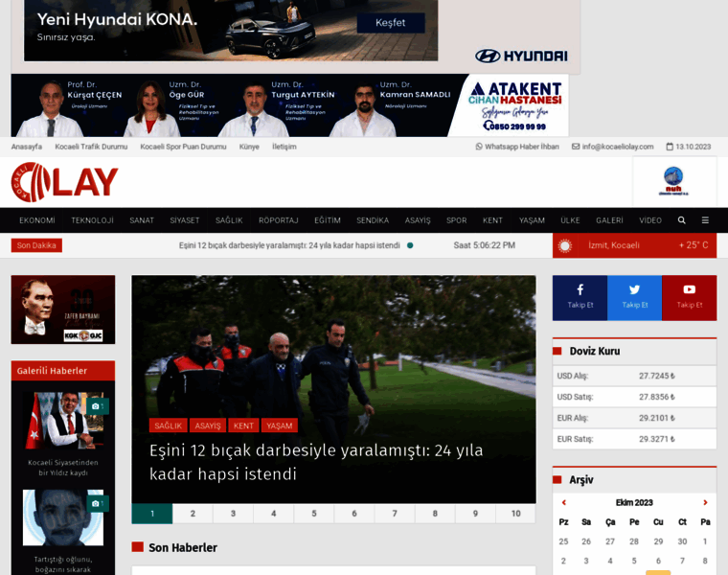
Task: Open Kocaeli Spor Puan Durumu link
Action: pyautogui.click(x=183, y=147)
